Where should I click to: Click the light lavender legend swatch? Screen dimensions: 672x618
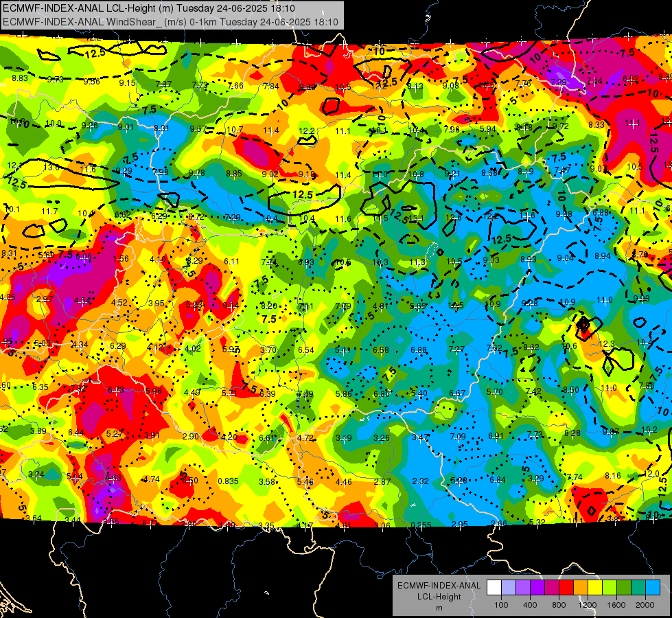pos(508,588)
